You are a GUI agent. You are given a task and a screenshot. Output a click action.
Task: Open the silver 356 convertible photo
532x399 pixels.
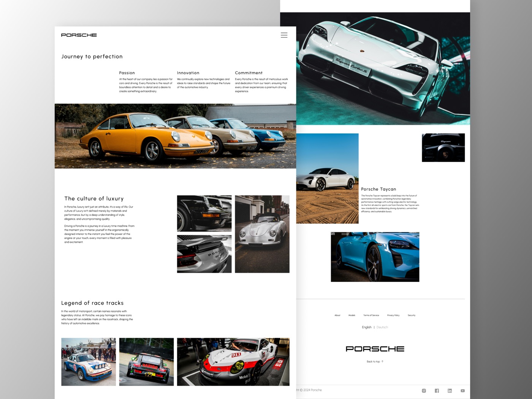click(x=262, y=234)
